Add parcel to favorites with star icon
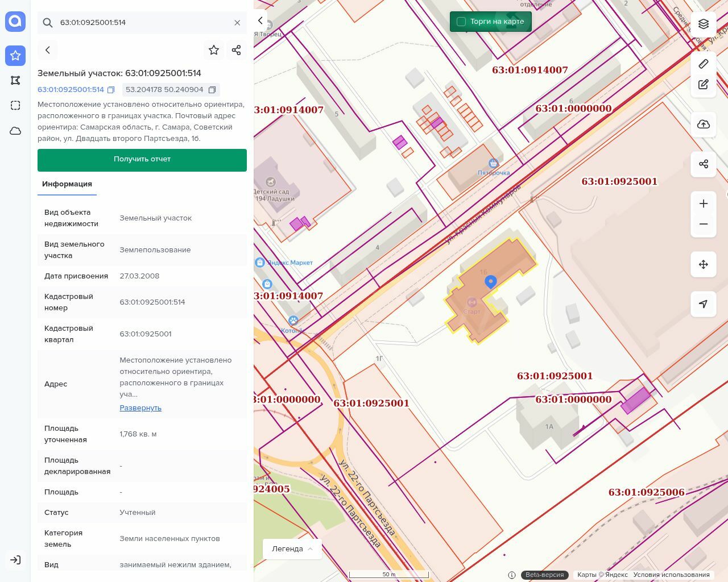The image size is (728, 582). point(214,50)
